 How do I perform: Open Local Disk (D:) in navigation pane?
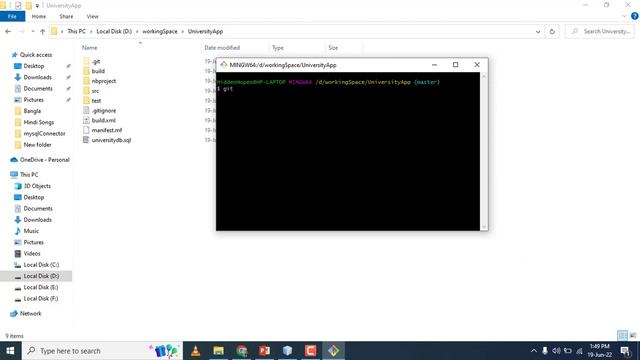click(41, 276)
